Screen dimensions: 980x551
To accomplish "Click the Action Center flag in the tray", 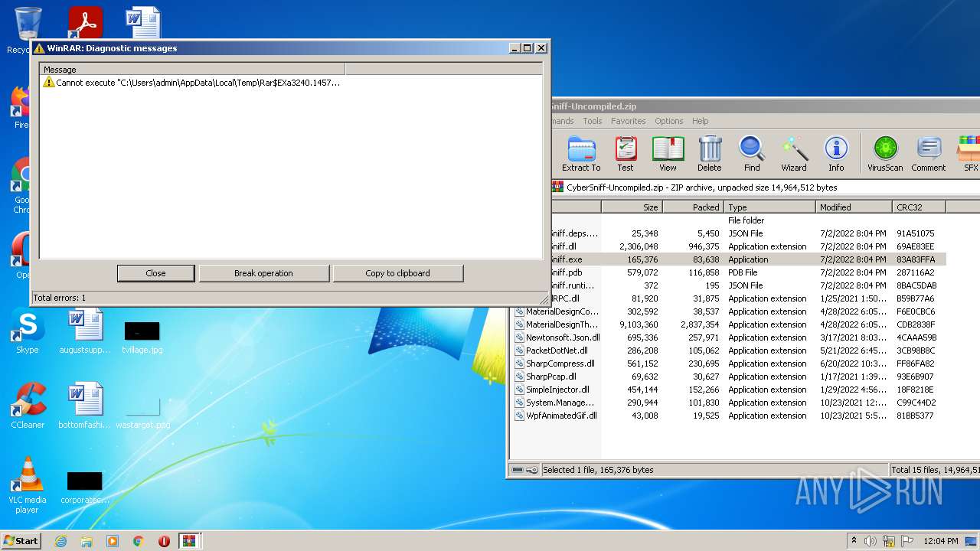I will pos(907,541).
